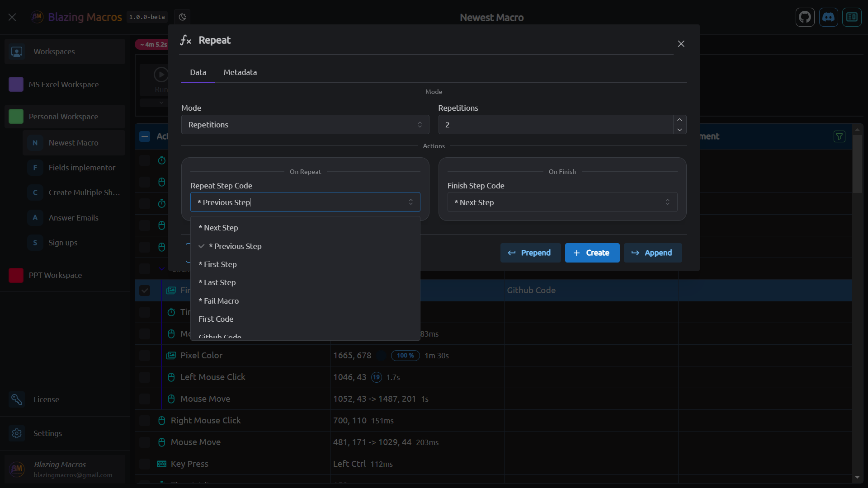Click the MS Excel Workspace purple swatch
Viewport: 868px width, 488px height.
16,84
